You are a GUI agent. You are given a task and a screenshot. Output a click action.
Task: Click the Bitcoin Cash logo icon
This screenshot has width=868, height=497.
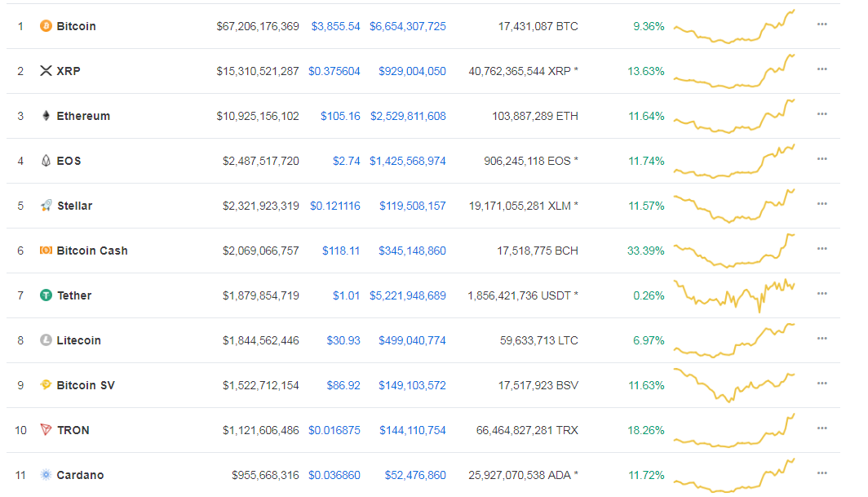coord(46,251)
